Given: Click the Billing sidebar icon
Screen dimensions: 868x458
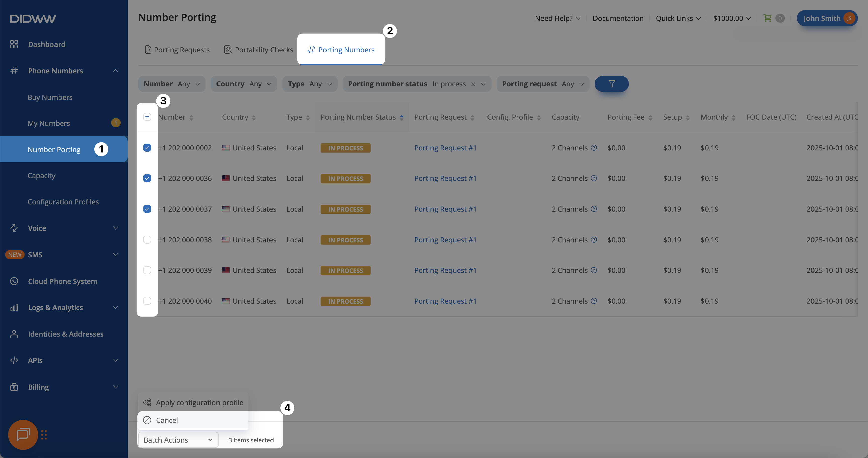Looking at the screenshot, I should pyautogui.click(x=14, y=387).
